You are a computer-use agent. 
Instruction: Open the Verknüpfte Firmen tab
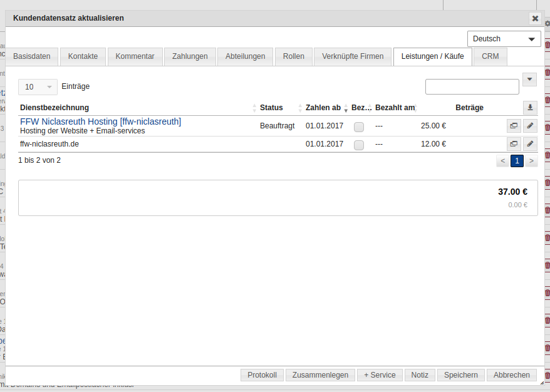(x=353, y=56)
